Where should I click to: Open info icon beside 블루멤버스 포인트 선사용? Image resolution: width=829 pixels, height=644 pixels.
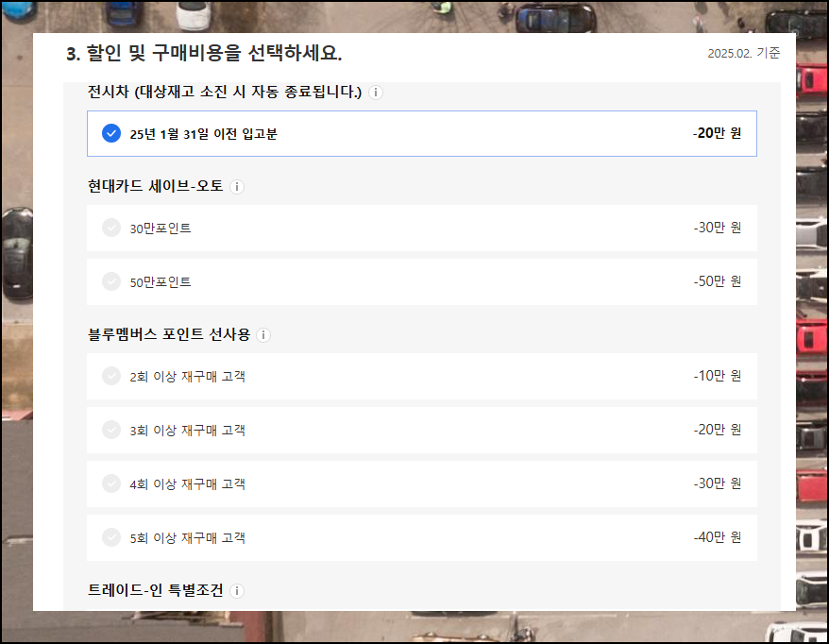coord(263,335)
